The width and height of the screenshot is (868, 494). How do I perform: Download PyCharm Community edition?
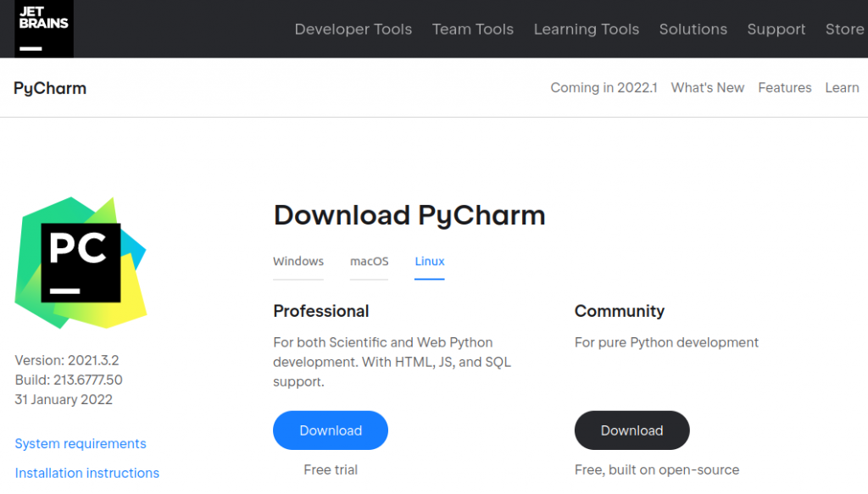(x=632, y=430)
